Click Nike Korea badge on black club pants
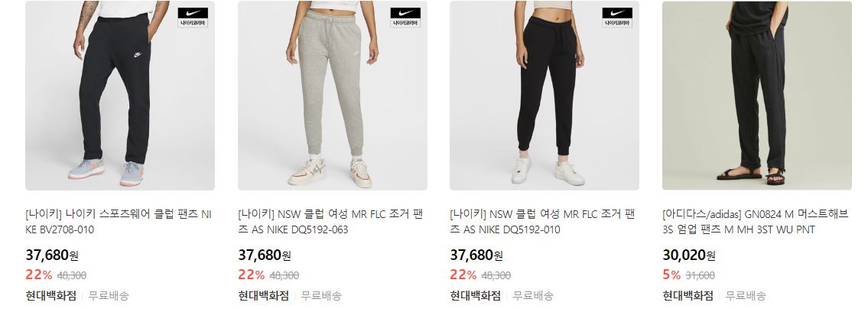 pyautogui.click(x=193, y=17)
